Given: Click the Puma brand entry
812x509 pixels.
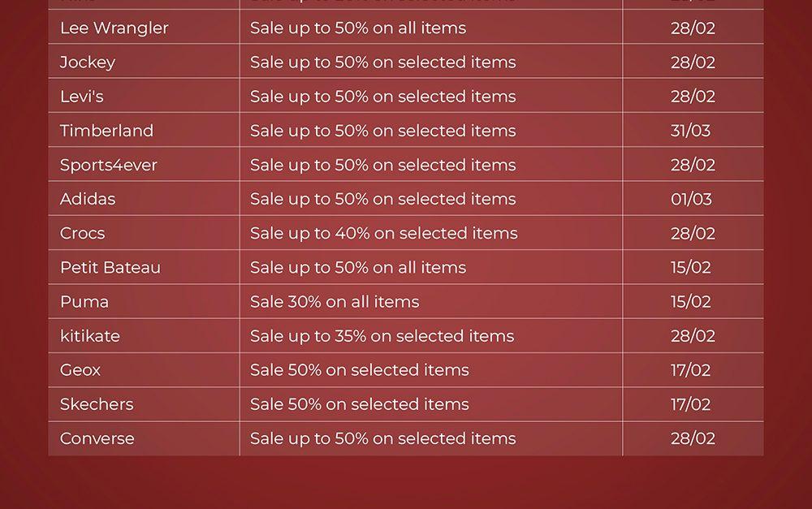Looking at the screenshot, I should (x=84, y=302).
